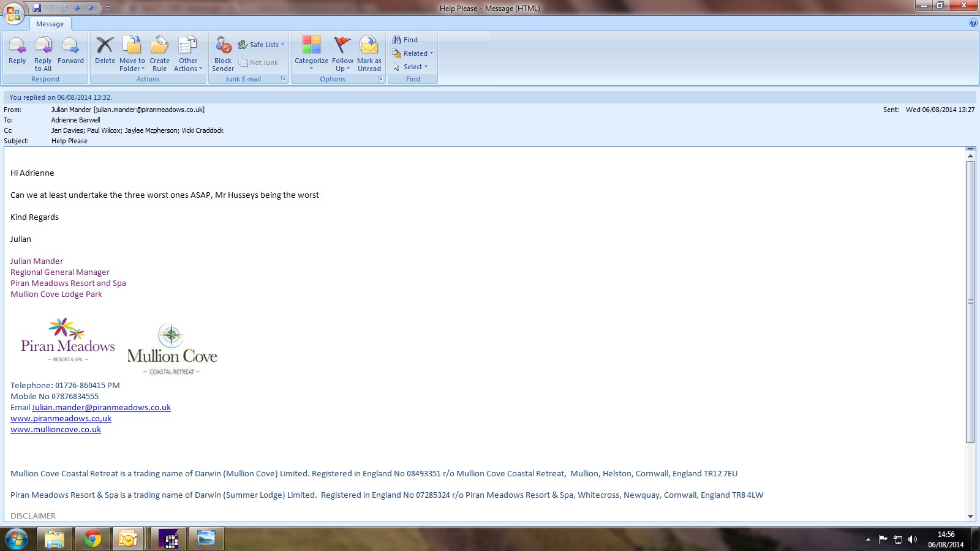Click the 'Hi Adrienne' greeting line
The image size is (980, 551).
pyautogui.click(x=32, y=173)
